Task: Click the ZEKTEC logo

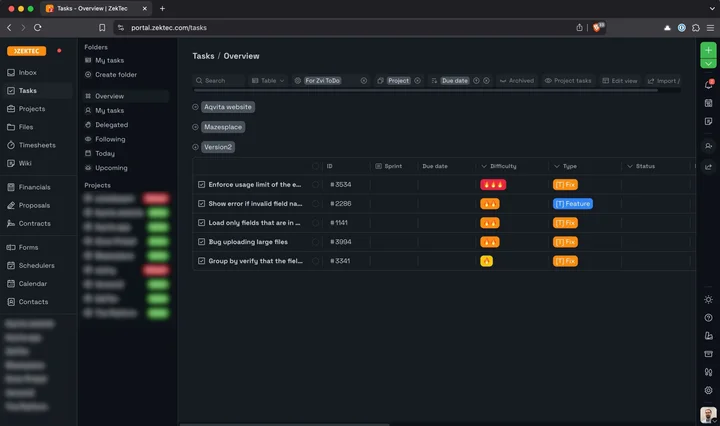Action: 27,51
